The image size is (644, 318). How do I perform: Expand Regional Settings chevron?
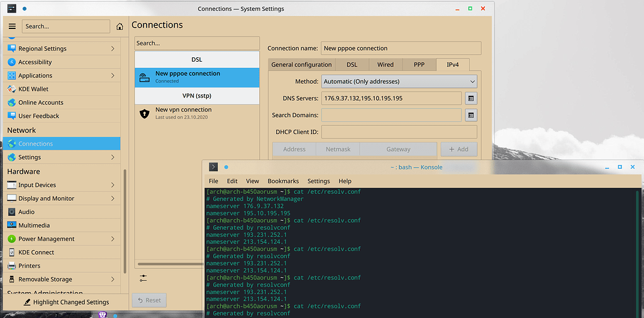point(113,48)
